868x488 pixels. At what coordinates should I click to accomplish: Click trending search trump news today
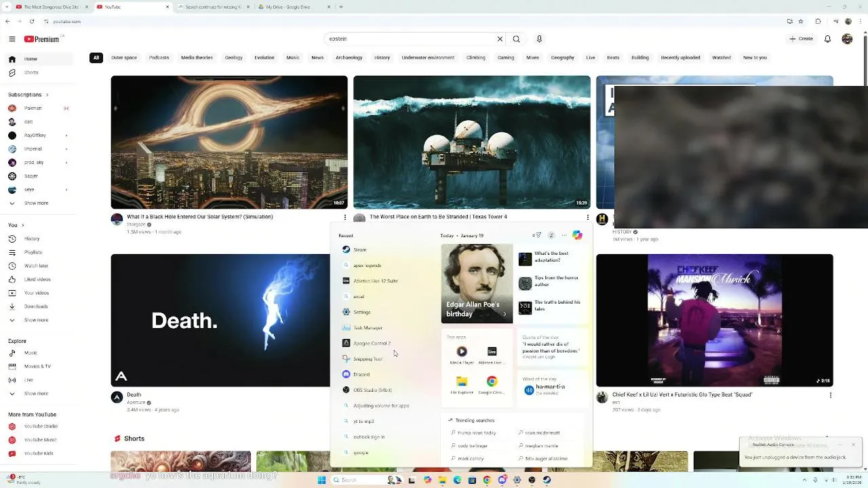point(476,432)
